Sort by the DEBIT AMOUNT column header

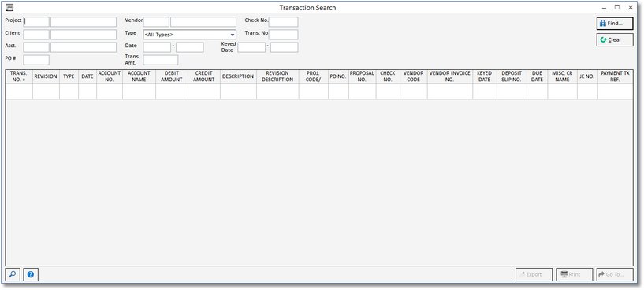tap(172, 76)
